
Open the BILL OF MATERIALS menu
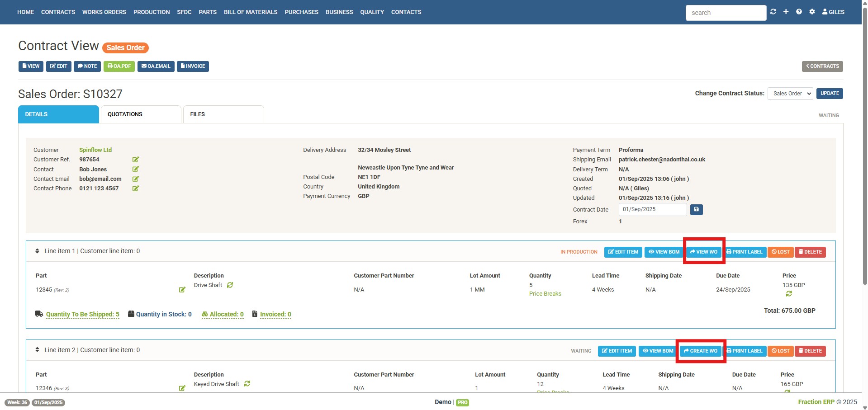251,12
